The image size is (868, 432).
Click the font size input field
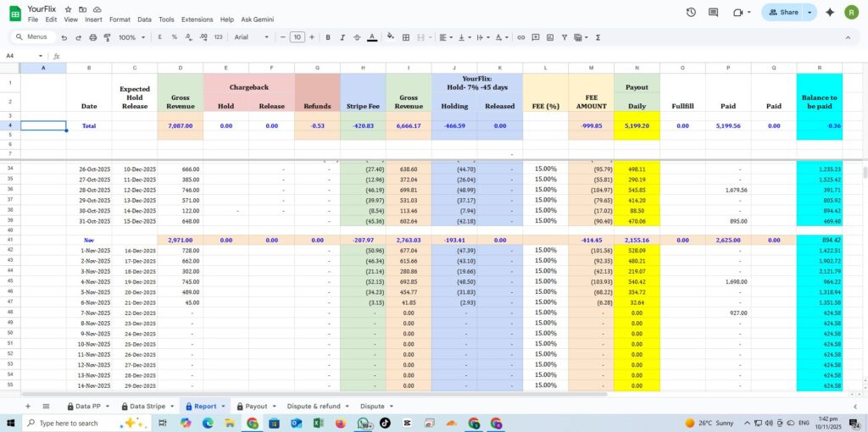click(297, 37)
